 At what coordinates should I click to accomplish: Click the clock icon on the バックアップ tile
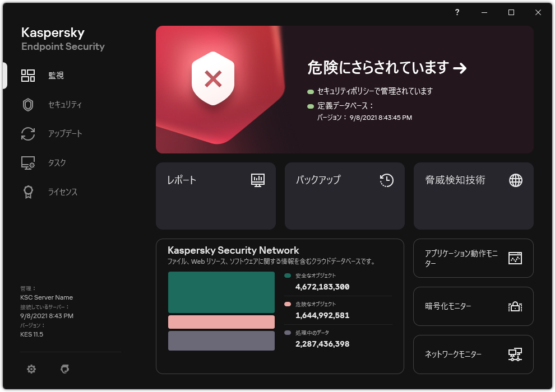(387, 180)
